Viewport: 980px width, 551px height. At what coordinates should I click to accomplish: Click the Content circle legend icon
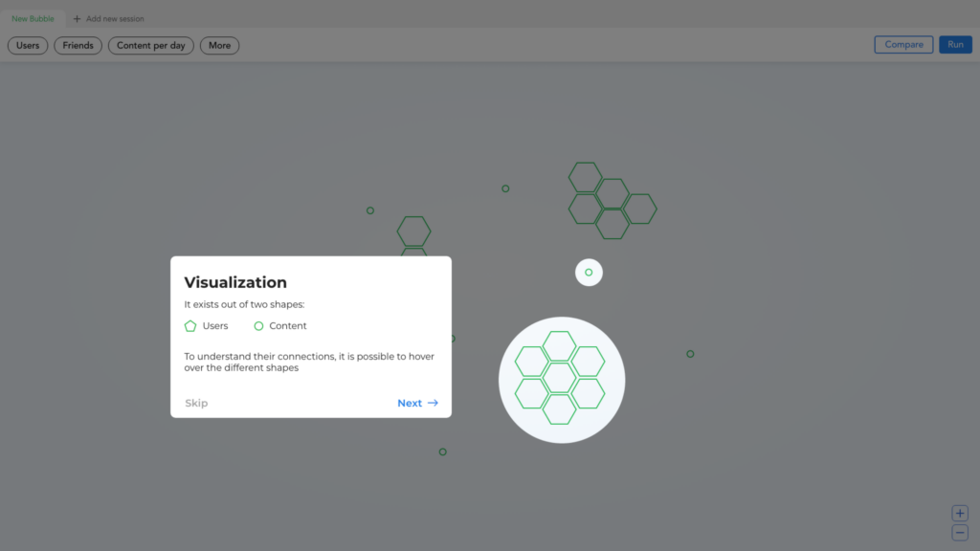[258, 326]
